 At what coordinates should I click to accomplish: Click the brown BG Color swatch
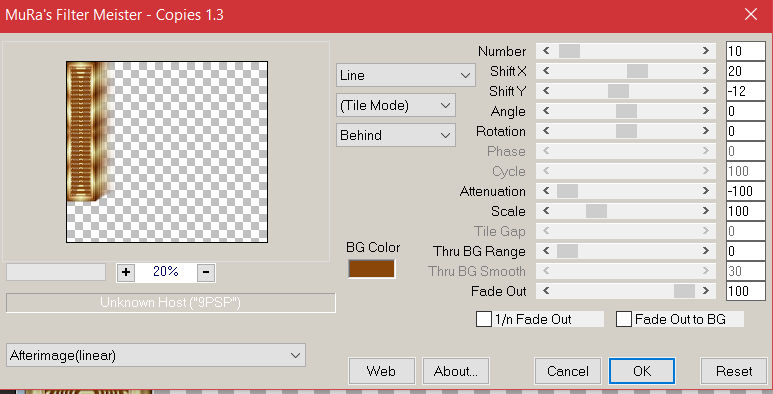372,269
